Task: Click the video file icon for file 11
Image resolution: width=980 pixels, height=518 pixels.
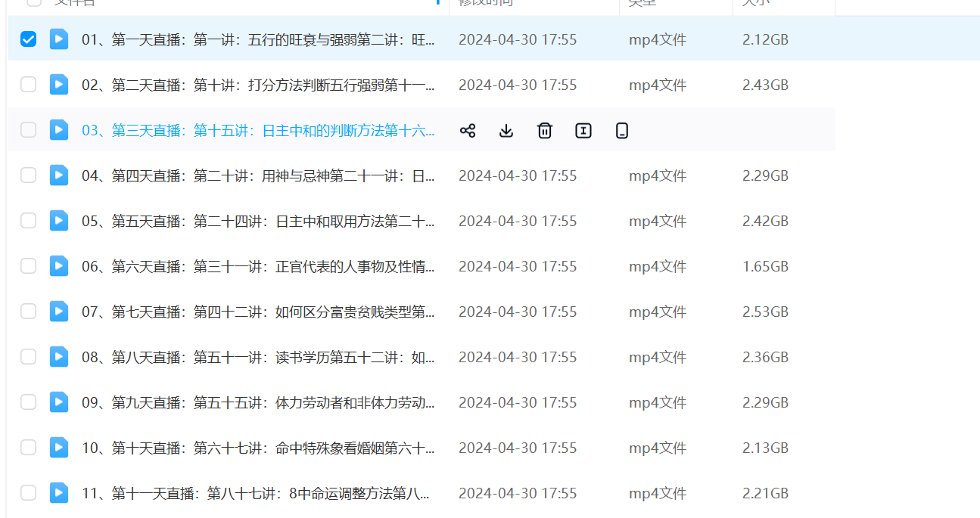Action: (59, 493)
